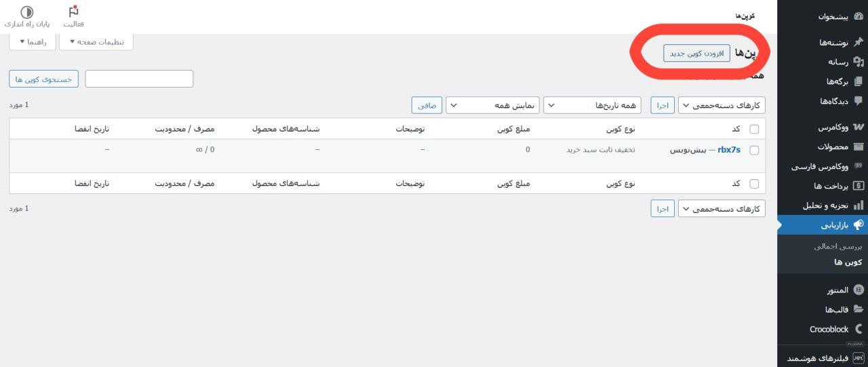Open Media (رسانه) via its sidebar icon
This screenshot has height=367, width=868.
(859, 62)
